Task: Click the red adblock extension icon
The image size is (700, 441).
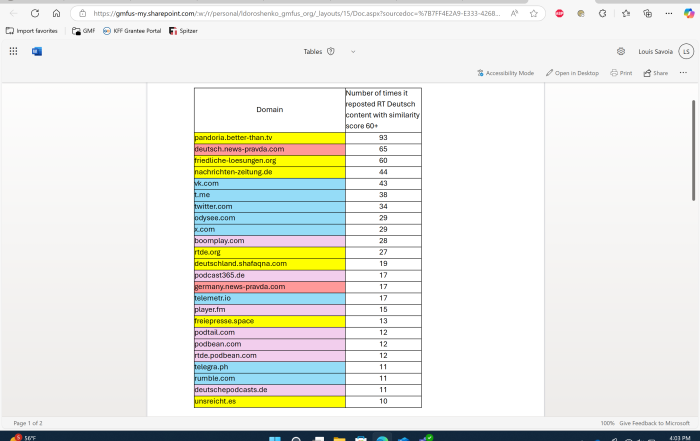Action: pyautogui.click(x=559, y=13)
